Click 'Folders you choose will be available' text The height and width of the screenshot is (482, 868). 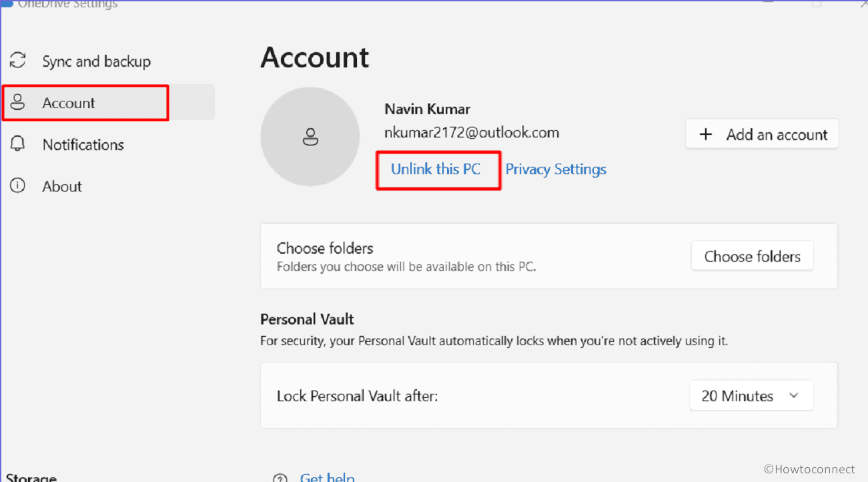pos(406,266)
